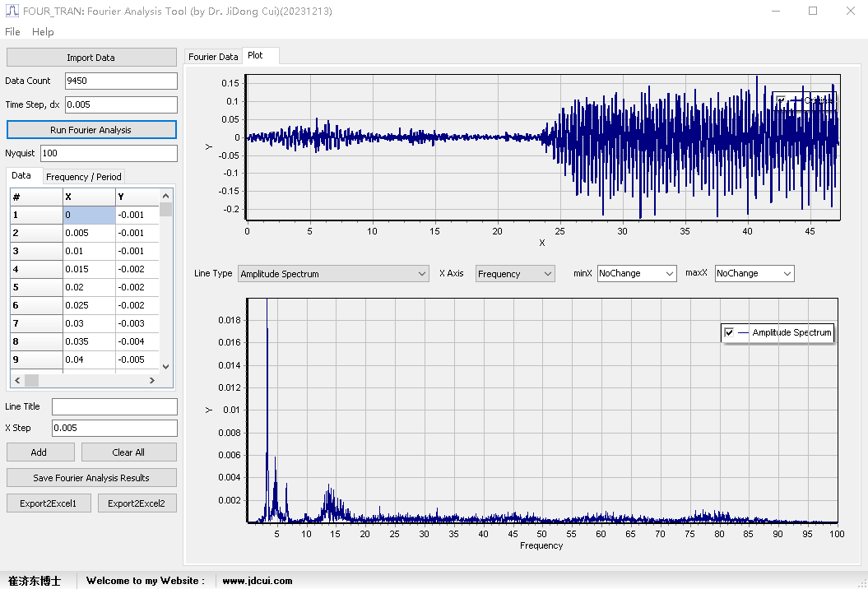Click the Clear All button
The image size is (868, 589).
(129, 452)
